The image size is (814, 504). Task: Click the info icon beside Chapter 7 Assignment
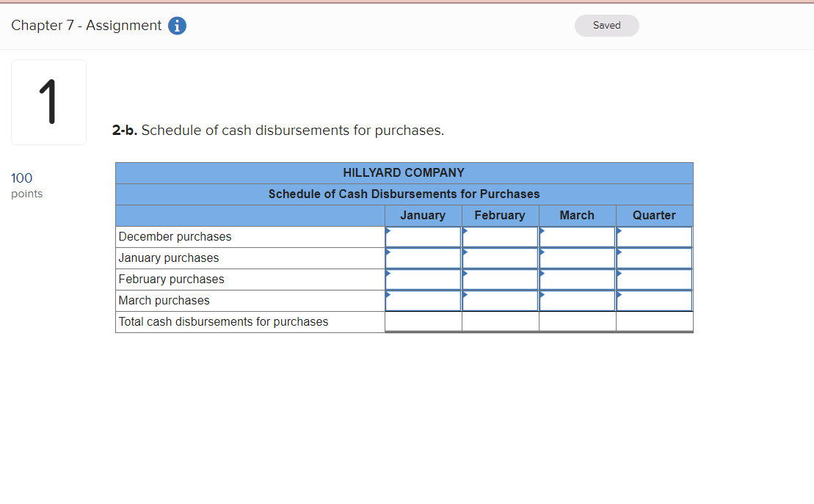176,25
